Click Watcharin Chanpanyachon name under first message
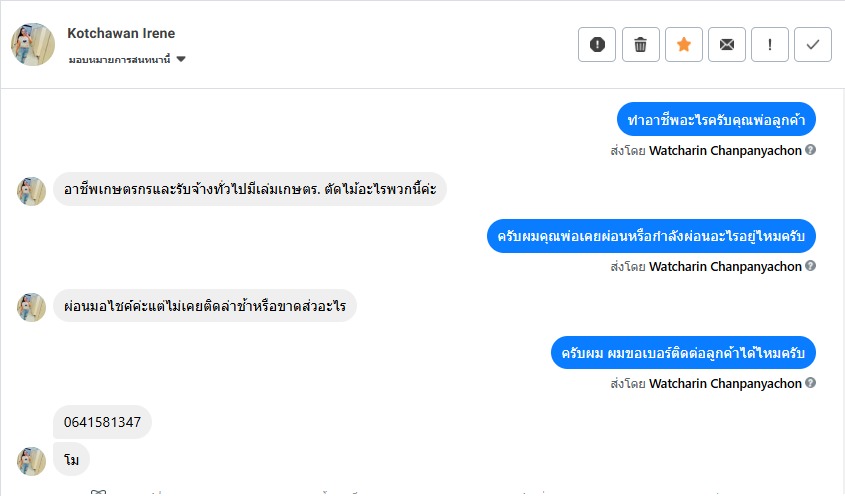This screenshot has width=845, height=496. tap(725, 151)
